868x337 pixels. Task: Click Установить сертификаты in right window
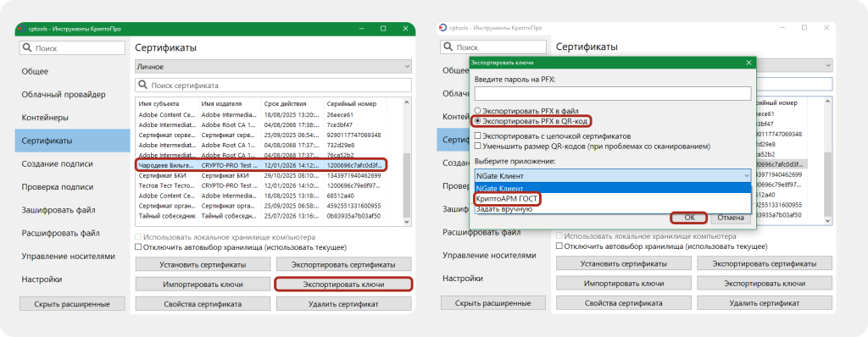point(623,263)
